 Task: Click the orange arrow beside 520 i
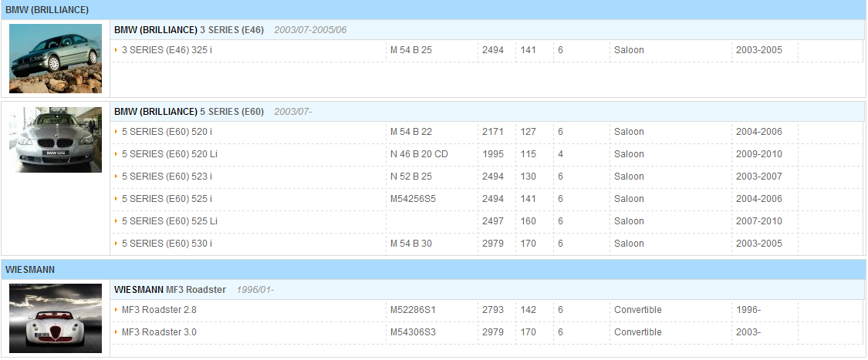click(117, 132)
